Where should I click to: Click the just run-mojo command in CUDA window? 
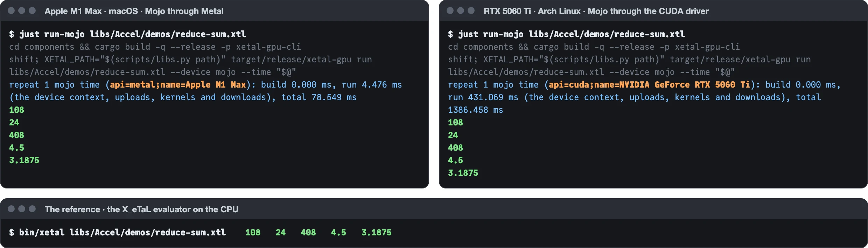(566, 34)
